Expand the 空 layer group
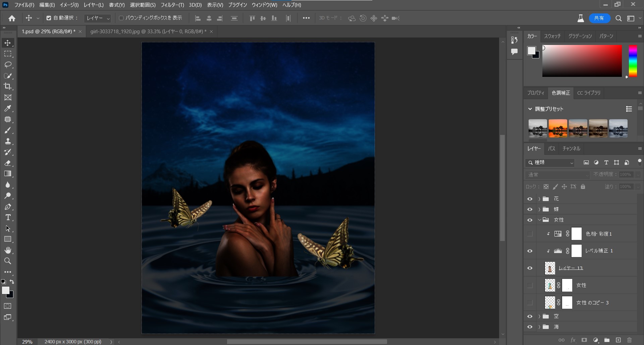The height and width of the screenshot is (345, 644). pyautogui.click(x=539, y=316)
